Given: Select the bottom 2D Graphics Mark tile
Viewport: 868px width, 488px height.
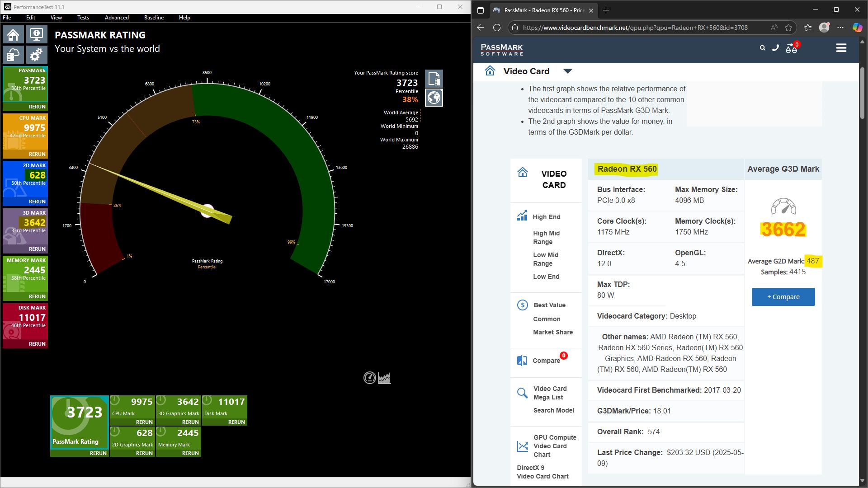Looking at the screenshot, I should click(132, 441).
